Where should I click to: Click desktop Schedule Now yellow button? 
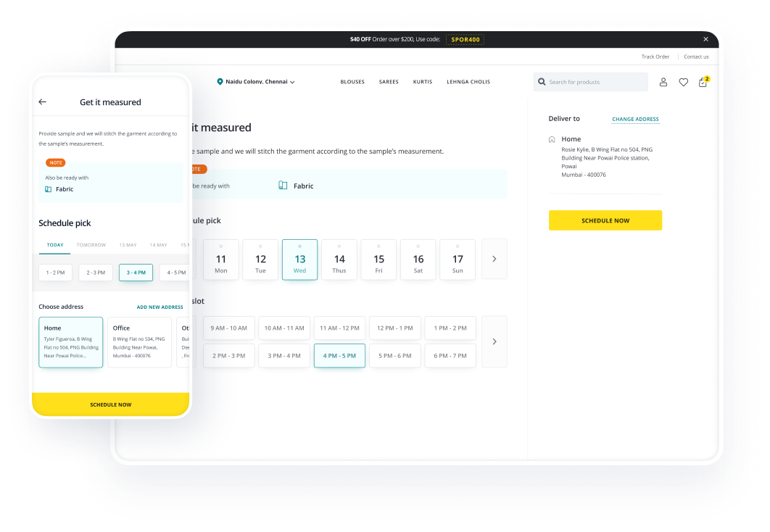pos(605,220)
